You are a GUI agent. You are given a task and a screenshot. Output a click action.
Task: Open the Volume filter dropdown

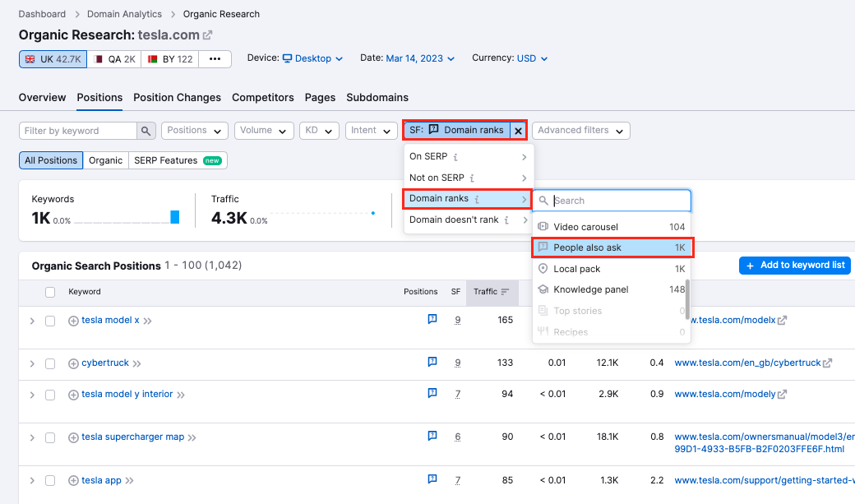click(264, 131)
